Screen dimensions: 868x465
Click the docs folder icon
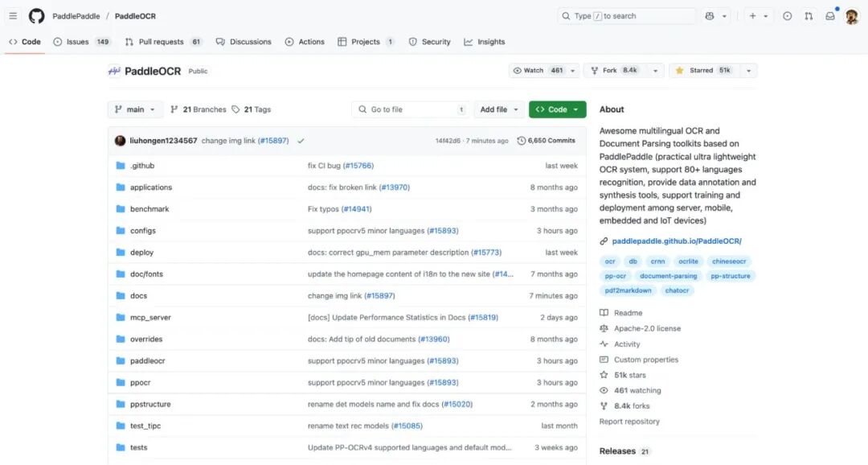pos(120,295)
